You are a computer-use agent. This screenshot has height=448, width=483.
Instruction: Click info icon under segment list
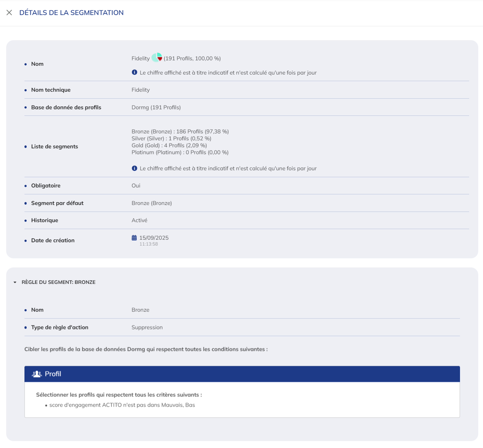click(134, 168)
